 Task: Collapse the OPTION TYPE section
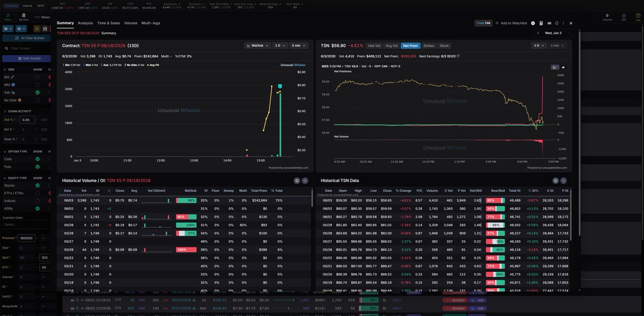point(5,152)
